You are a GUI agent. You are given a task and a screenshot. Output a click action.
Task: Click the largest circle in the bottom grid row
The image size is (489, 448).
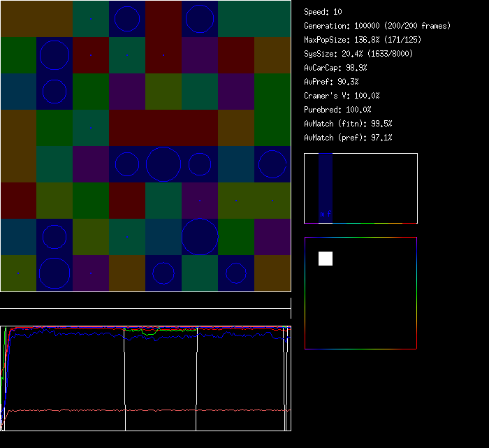tap(54, 273)
